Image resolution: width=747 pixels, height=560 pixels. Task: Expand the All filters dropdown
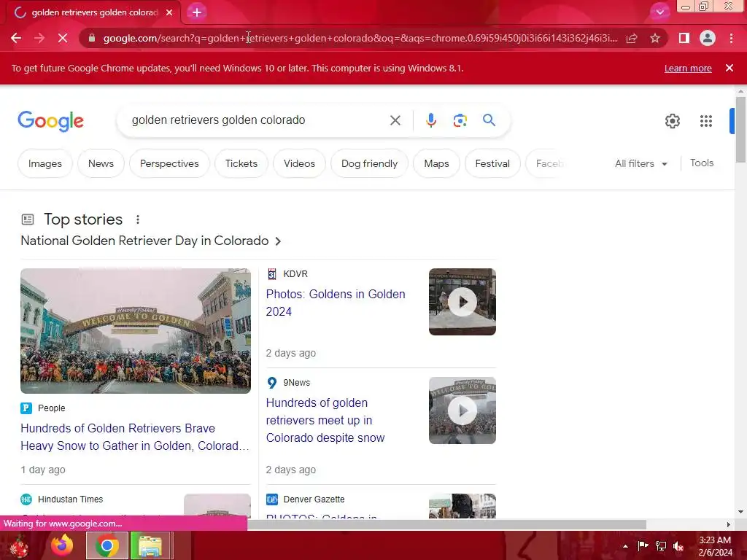tap(640, 163)
